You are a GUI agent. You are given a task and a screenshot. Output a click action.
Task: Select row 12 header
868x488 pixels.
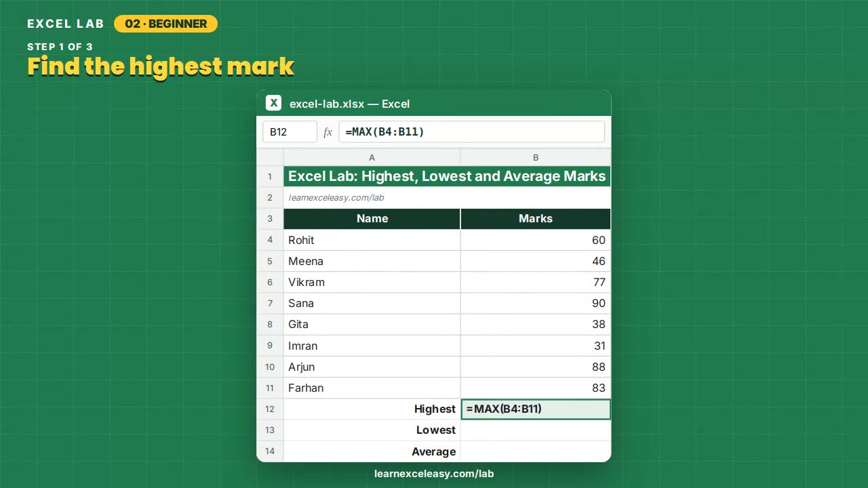pos(270,409)
